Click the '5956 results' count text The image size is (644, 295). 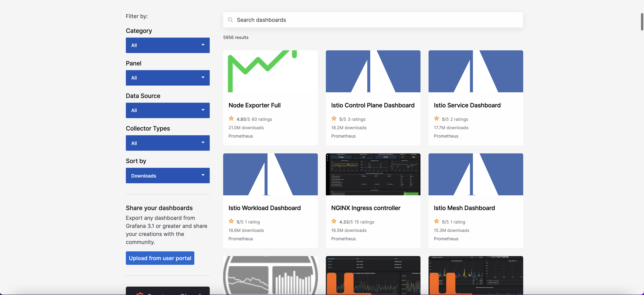tap(236, 37)
